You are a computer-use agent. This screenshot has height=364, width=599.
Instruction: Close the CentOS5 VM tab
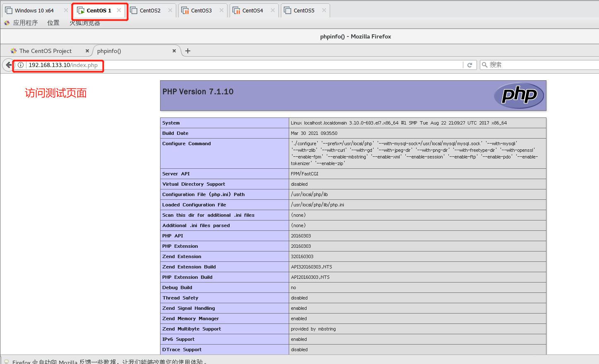(x=324, y=10)
